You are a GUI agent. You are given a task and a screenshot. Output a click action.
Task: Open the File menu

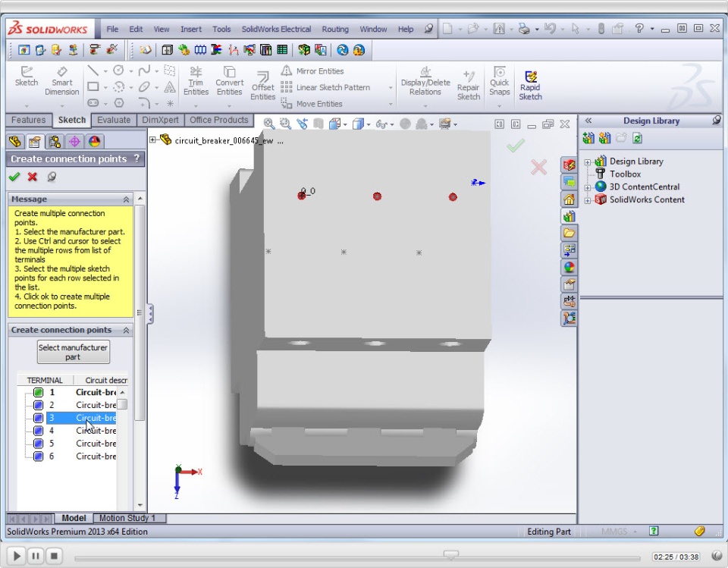point(112,29)
